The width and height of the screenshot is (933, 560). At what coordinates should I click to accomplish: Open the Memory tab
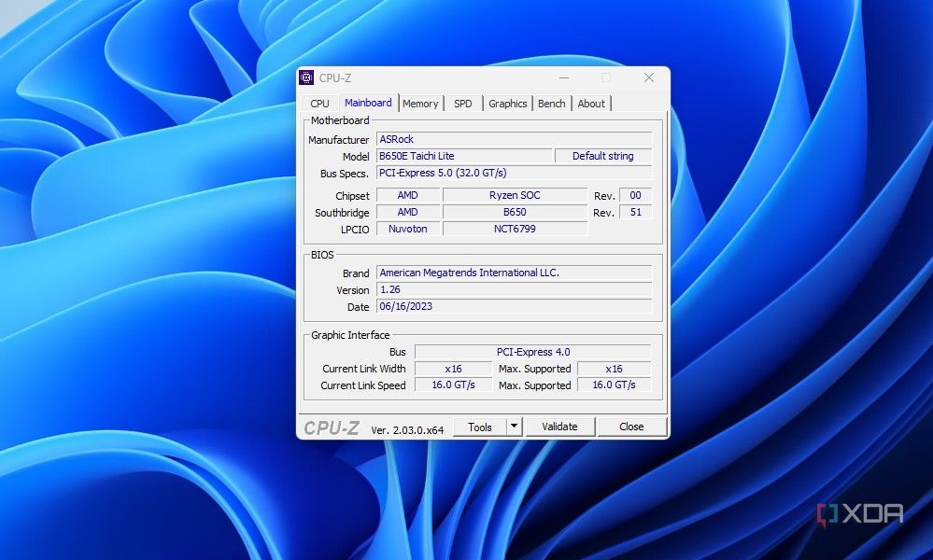click(x=420, y=104)
